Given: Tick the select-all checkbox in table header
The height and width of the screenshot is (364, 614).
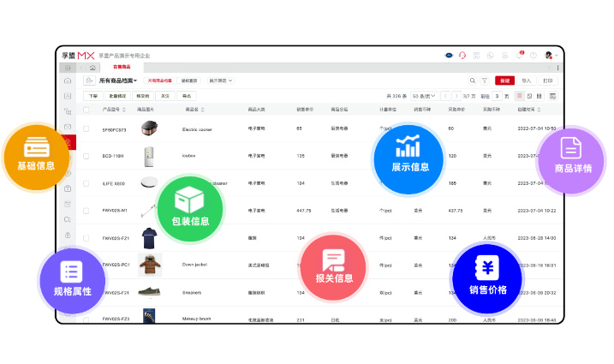Looking at the screenshot, I should [x=86, y=110].
